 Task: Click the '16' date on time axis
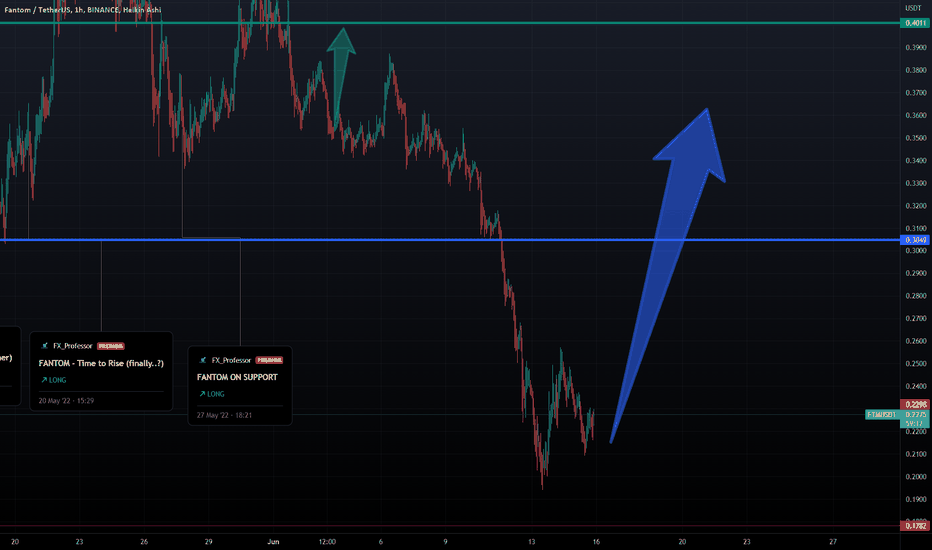(596, 542)
